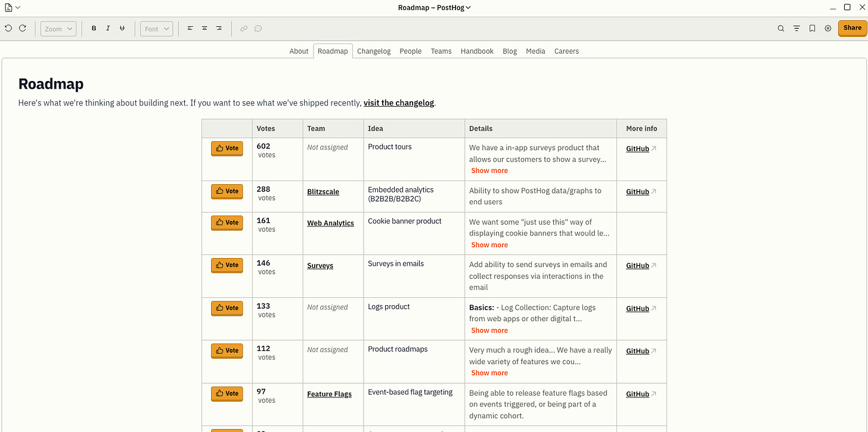Viewport: 868px width, 432px height.
Task: Click the comment bubble icon
Action: [x=258, y=29]
